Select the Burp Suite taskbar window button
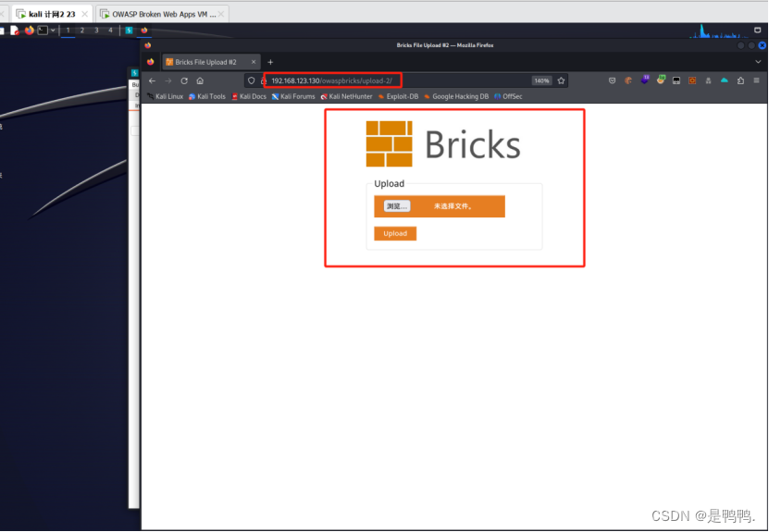The width and height of the screenshot is (769, 532). coord(129,31)
